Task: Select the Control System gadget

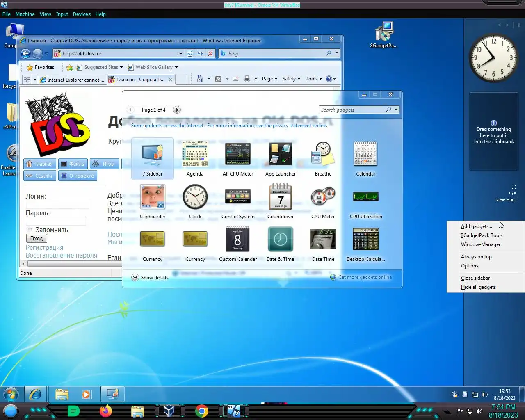Action: (238, 201)
